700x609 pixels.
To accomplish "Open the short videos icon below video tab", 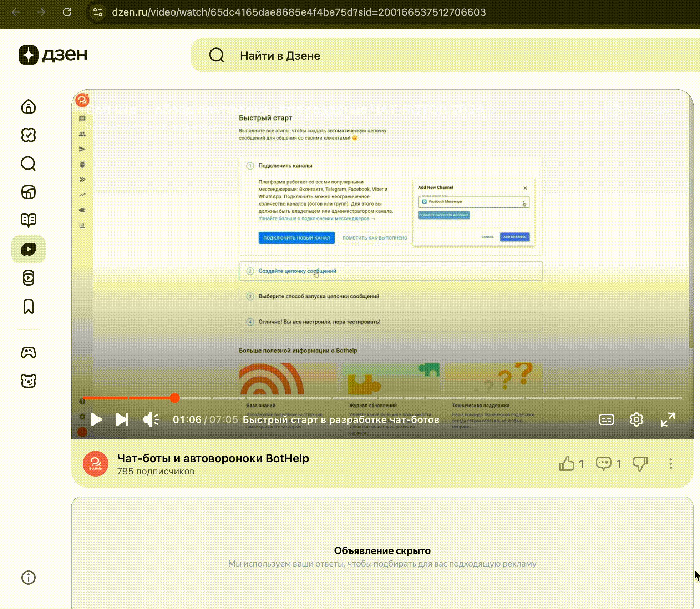I will pos(29,278).
